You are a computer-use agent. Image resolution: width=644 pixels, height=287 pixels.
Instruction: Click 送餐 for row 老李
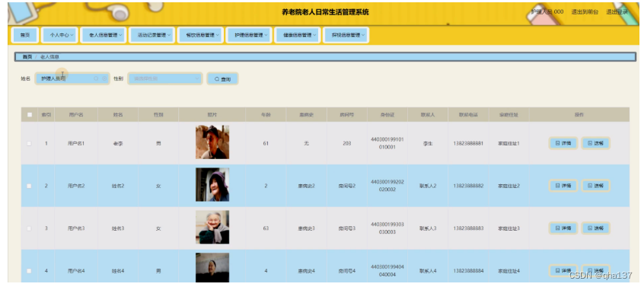595,143
